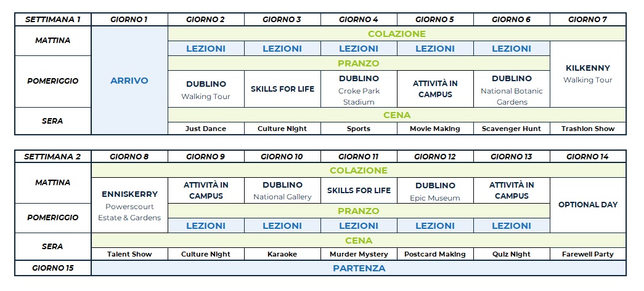Select the Trashion Show cell

[587, 129]
